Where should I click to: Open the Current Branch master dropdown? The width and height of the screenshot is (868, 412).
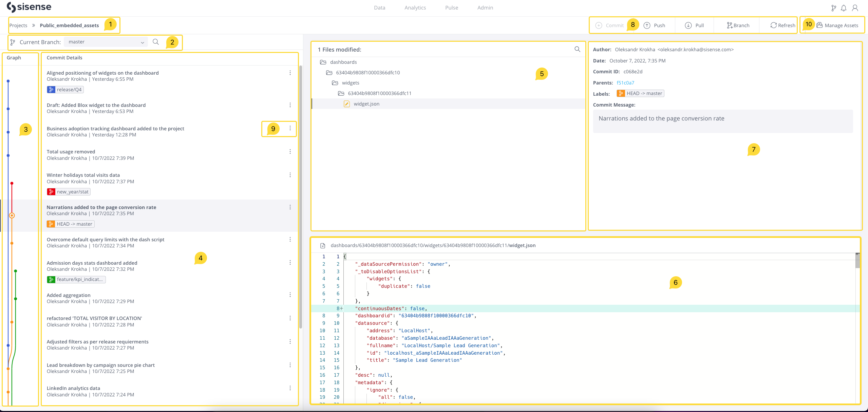[106, 42]
